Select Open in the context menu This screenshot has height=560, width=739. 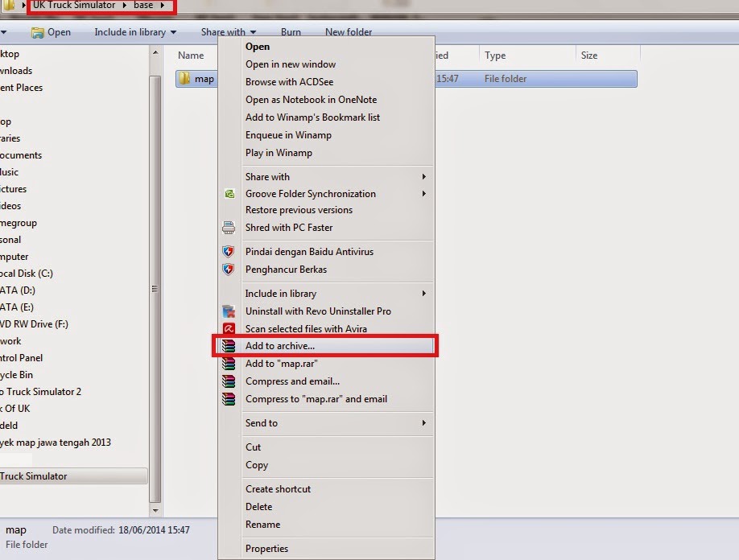(258, 47)
